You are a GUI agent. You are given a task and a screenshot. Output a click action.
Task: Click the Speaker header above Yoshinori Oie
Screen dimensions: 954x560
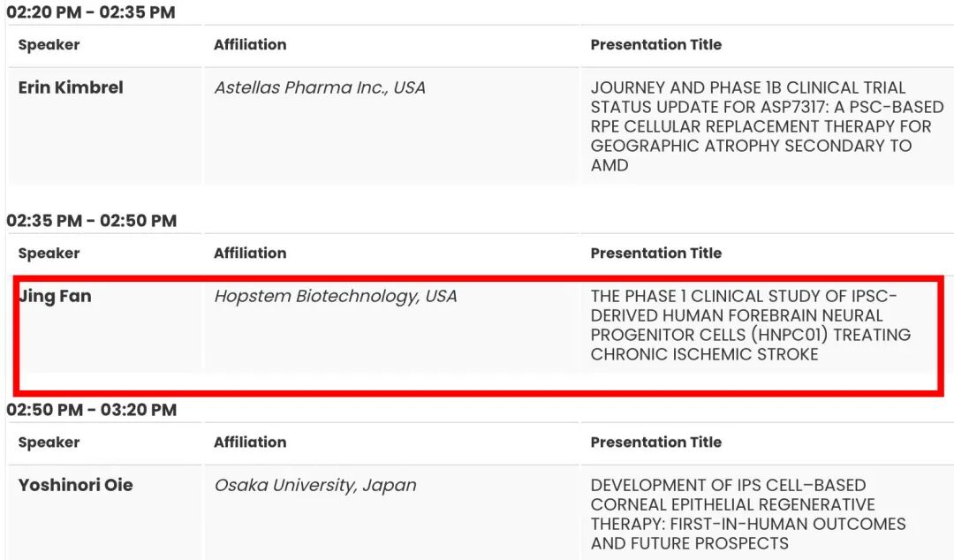point(49,442)
